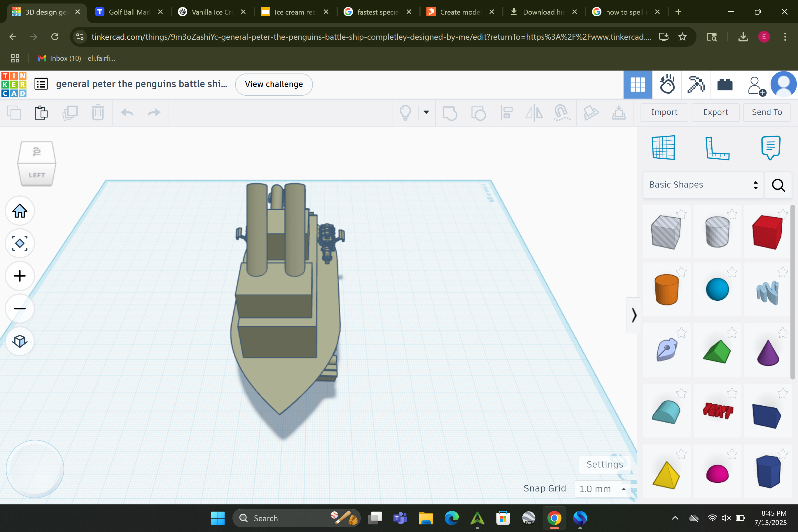
Task: Zoom in with the plus button
Action: [20, 276]
